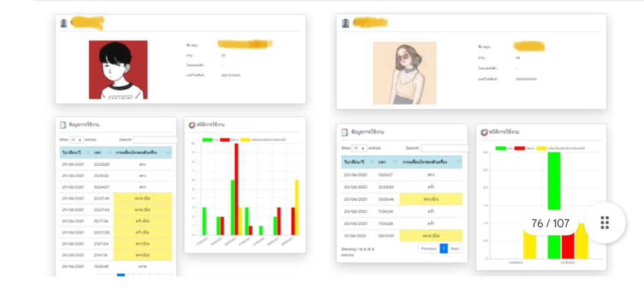Image resolution: width=644 pixels, height=290 pixels.
Task: Click the age value 23 in the profile
Action: tap(223, 55)
